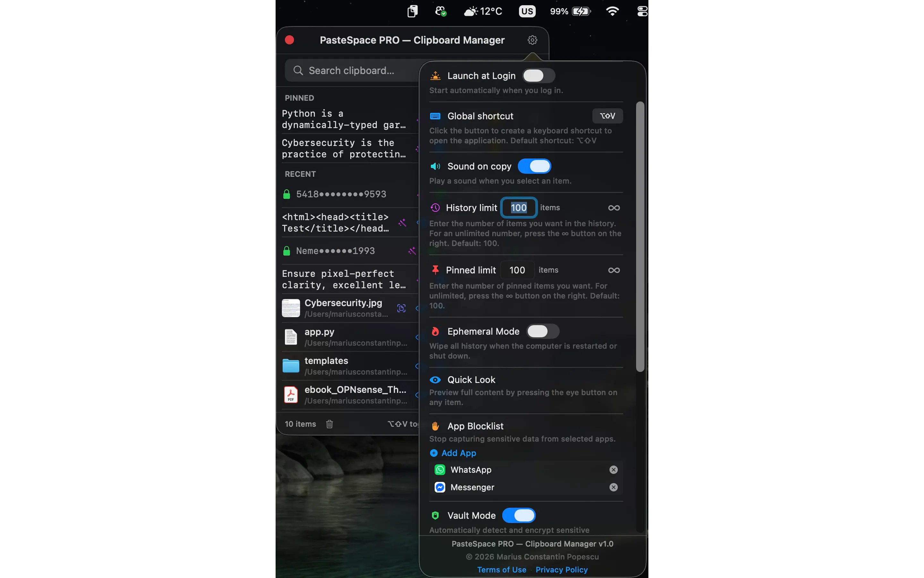Click the PDF icon for ebook_OPNsense
Image resolution: width=924 pixels, height=578 pixels.
click(291, 395)
